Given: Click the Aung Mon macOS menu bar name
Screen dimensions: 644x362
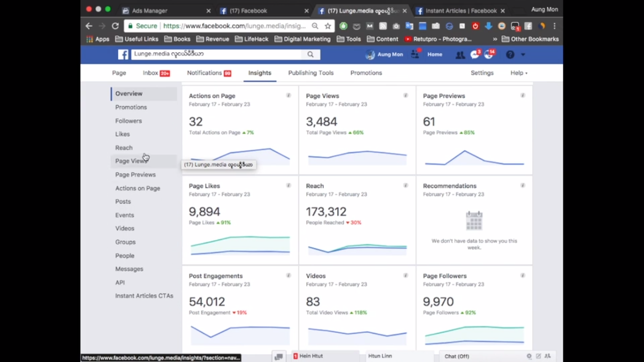Looking at the screenshot, I should [x=544, y=9].
